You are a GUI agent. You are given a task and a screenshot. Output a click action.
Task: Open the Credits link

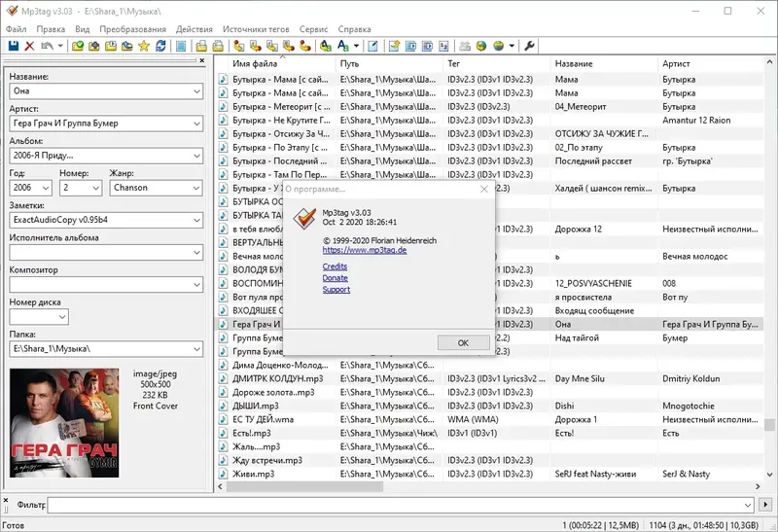[x=335, y=266]
